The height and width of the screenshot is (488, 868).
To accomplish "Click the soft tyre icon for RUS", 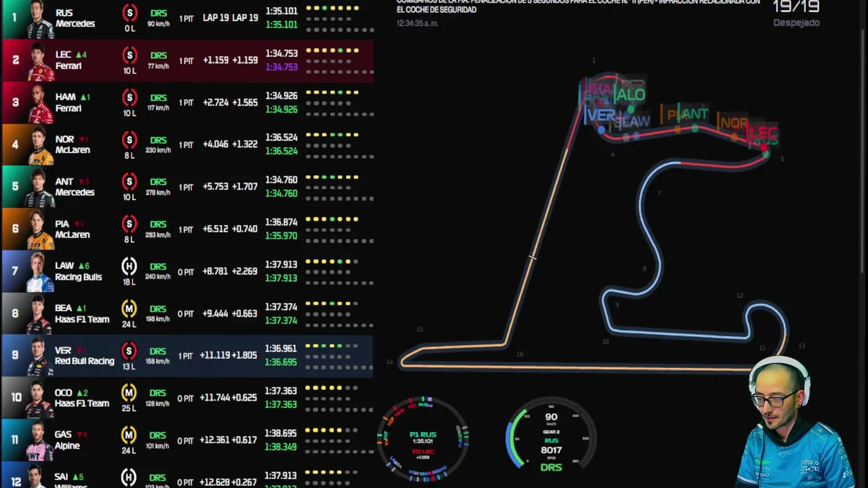I will click(x=129, y=12).
